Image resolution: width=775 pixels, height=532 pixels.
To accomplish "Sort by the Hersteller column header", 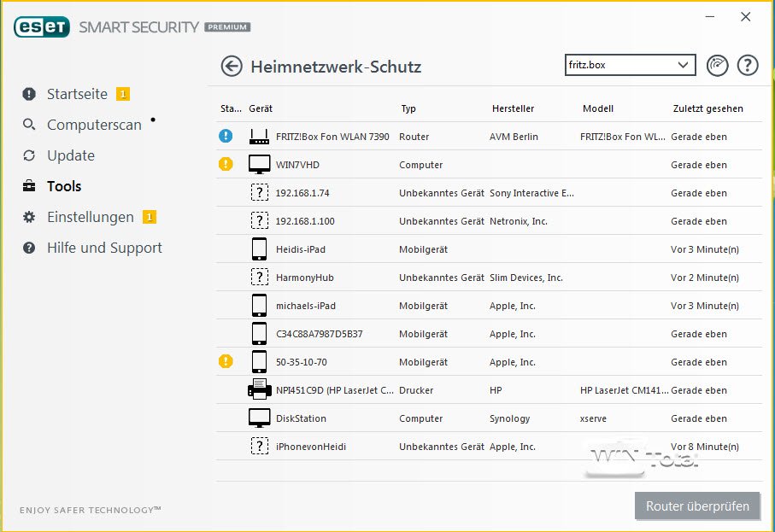I will tap(513, 108).
